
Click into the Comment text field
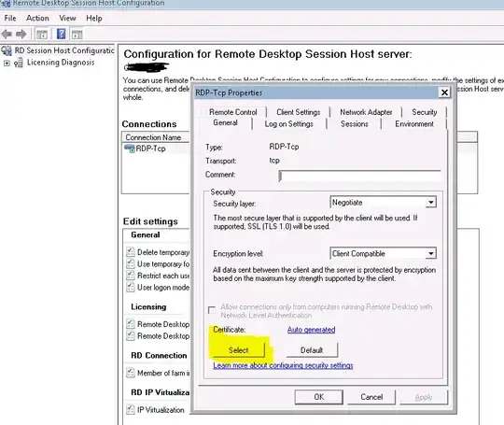coord(359,176)
